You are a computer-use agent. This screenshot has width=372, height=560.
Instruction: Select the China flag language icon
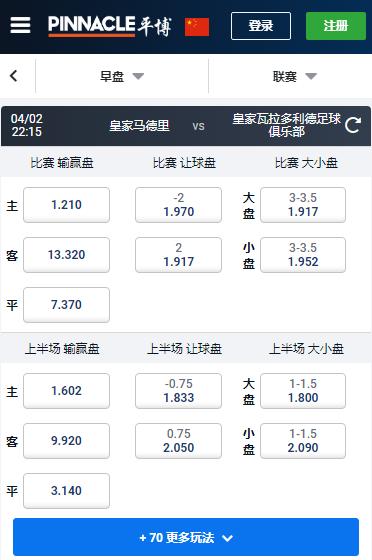pyautogui.click(x=197, y=27)
